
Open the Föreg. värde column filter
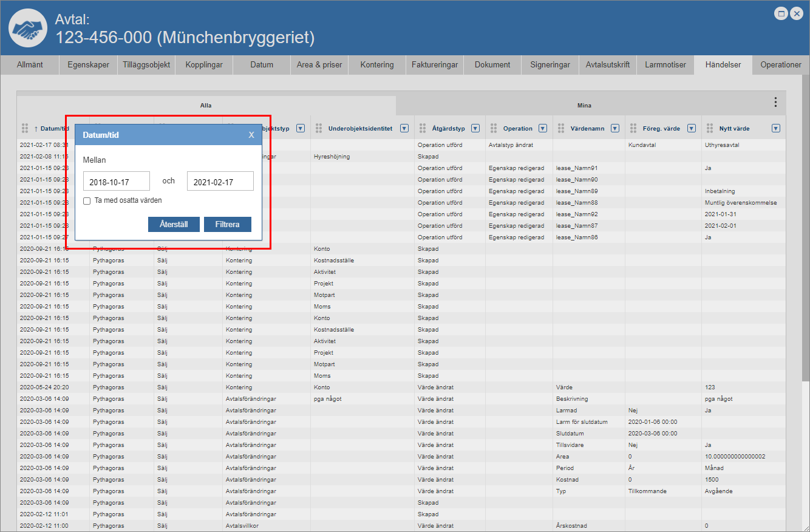click(x=692, y=128)
